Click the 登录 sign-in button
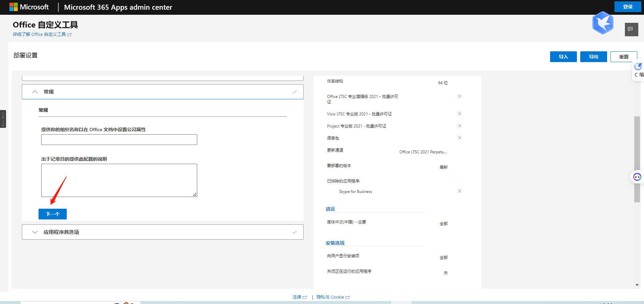This screenshot has height=304, width=644. (627, 7)
